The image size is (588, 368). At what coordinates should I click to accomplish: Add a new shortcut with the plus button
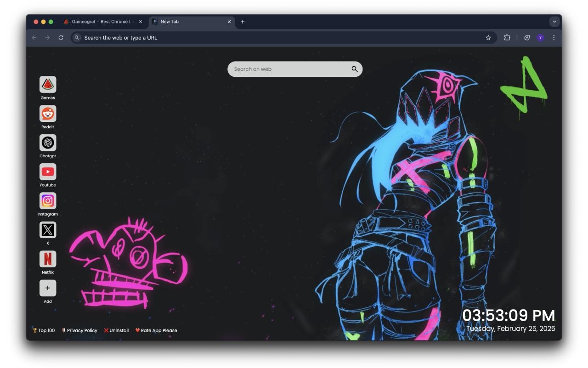coord(48,288)
